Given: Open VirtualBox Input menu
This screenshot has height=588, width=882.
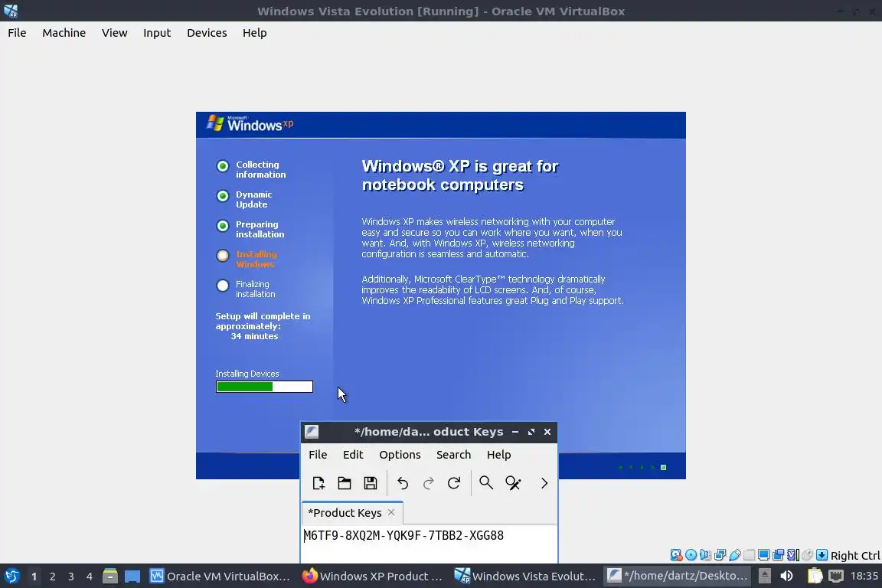Looking at the screenshot, I should click(x=157, y=33).
